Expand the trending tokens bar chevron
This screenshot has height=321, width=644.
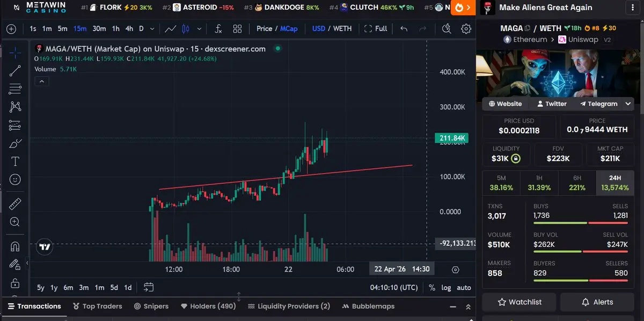click(469, 8)
